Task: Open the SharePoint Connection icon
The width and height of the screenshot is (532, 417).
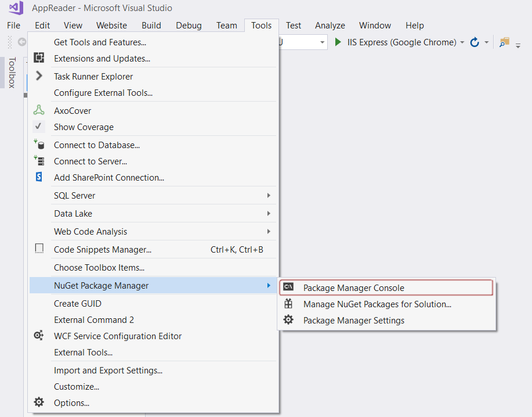Action: point(39,178)
